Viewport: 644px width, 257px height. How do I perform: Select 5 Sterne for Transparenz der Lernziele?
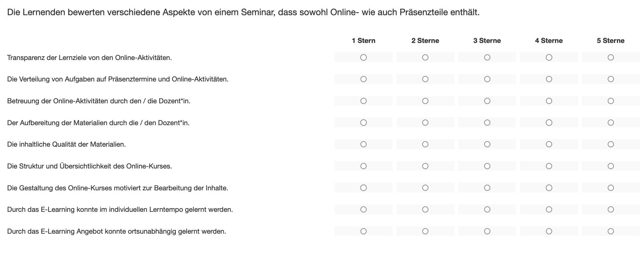[x=611, y=57]
